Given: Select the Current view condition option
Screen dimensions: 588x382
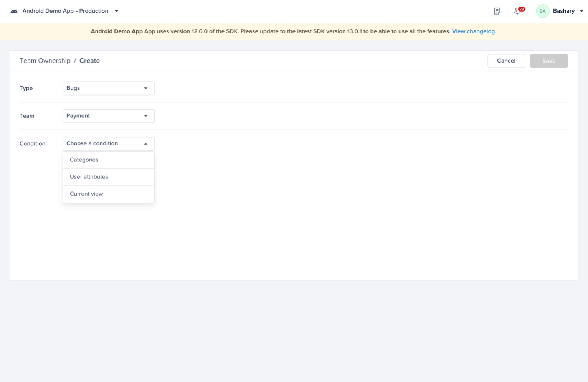Looking at the screenshot, I should [x=86, y=194].
